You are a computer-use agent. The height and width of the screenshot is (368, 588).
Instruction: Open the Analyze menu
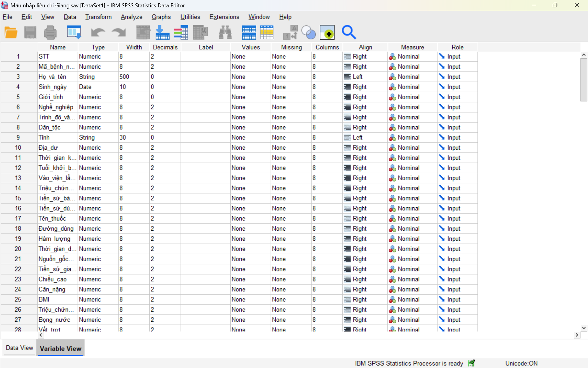[x=131, y=17]
